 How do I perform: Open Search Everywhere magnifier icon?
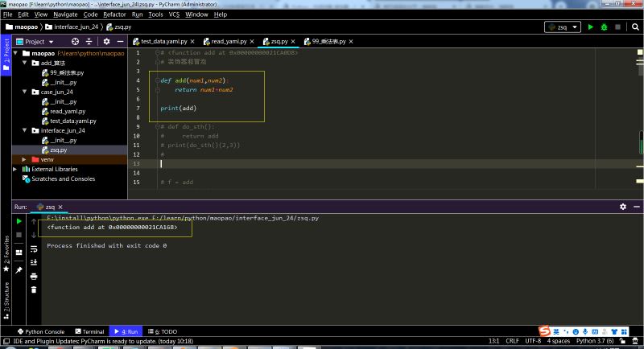point(635,27)
